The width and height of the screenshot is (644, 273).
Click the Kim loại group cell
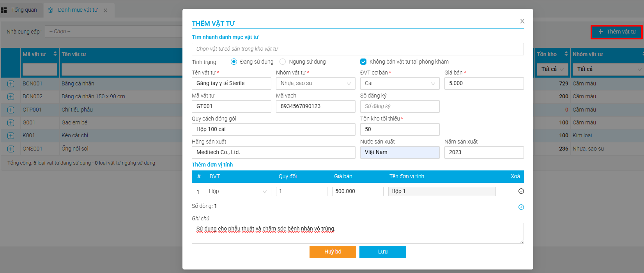coord(582,135)
